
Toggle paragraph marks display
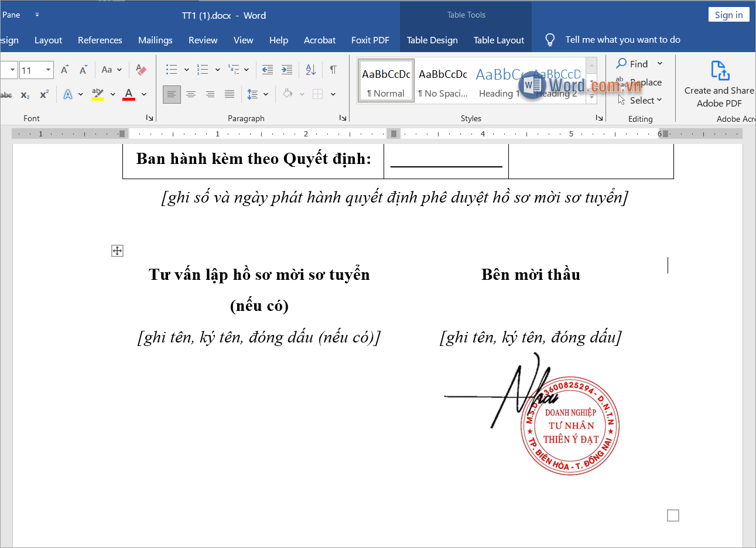coord(333,70)
